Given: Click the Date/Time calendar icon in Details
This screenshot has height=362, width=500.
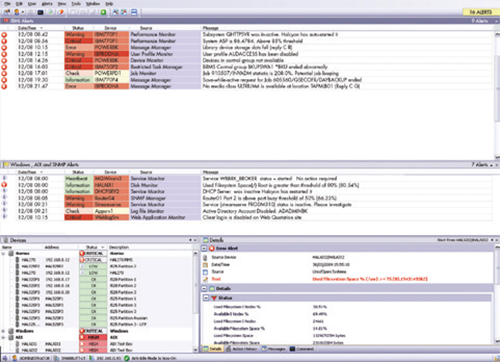Looking at the screenshot, I should click(x=205, y=265).
